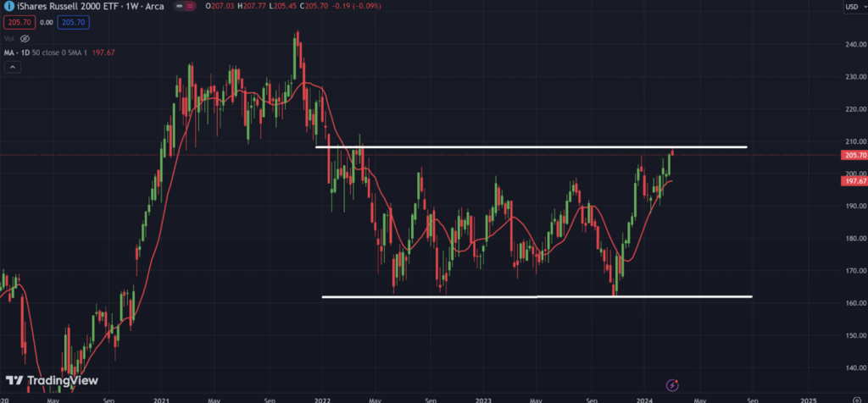Select the upper white horizontal line near 208
Image resolution: width=868 pixels, height=403 pixels.
point(531,147)
